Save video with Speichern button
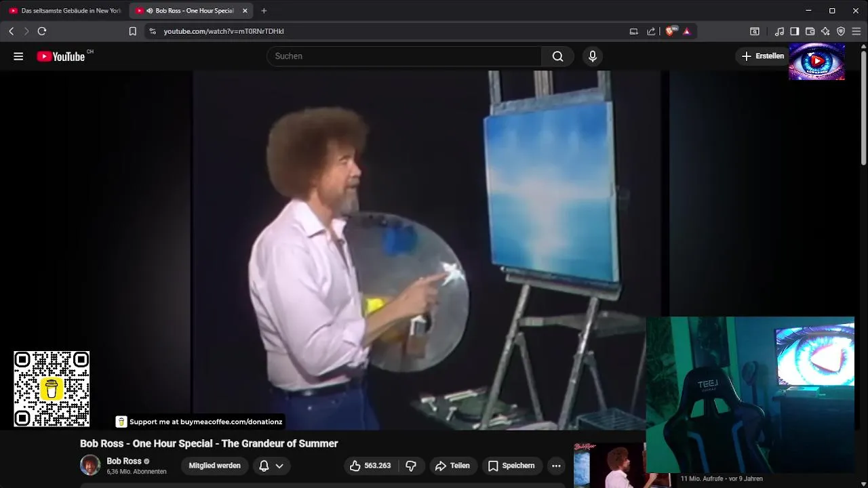Image resolution: width=868 pixels, height=488 pixels. click(x=511, y=466)
